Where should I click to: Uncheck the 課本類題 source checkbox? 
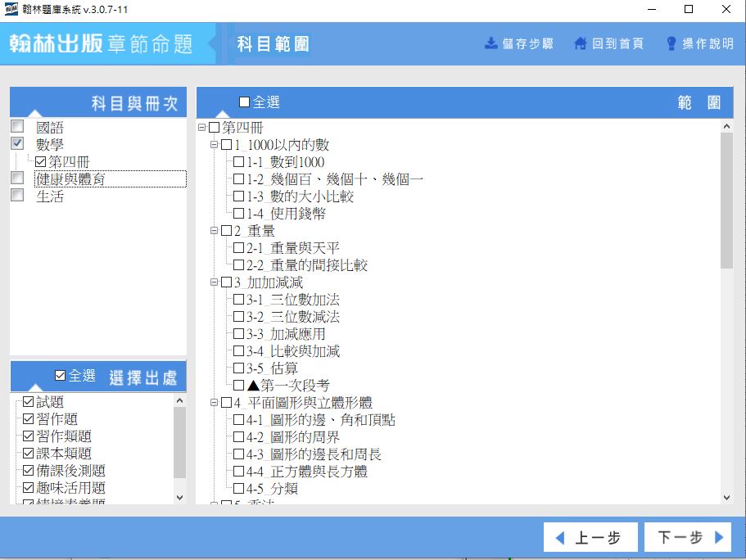tap(28, 454)
